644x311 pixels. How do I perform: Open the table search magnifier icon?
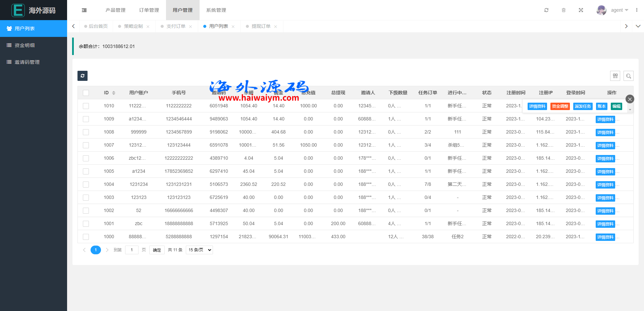click(x=629, y=76)
